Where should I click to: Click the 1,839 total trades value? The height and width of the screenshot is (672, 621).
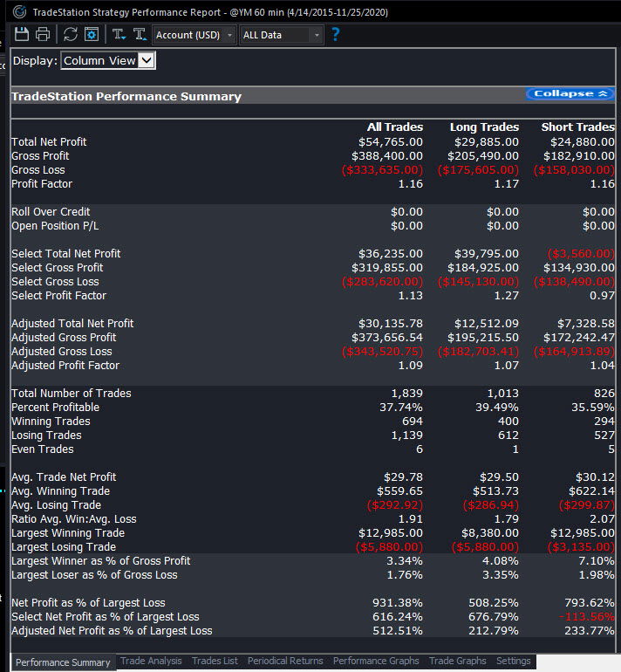pos(406,394)
